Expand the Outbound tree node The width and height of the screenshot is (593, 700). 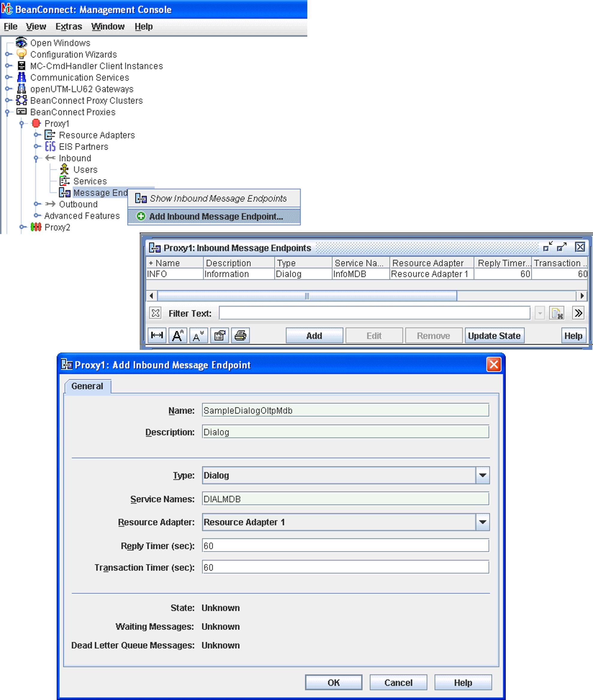tap(37, 204)
